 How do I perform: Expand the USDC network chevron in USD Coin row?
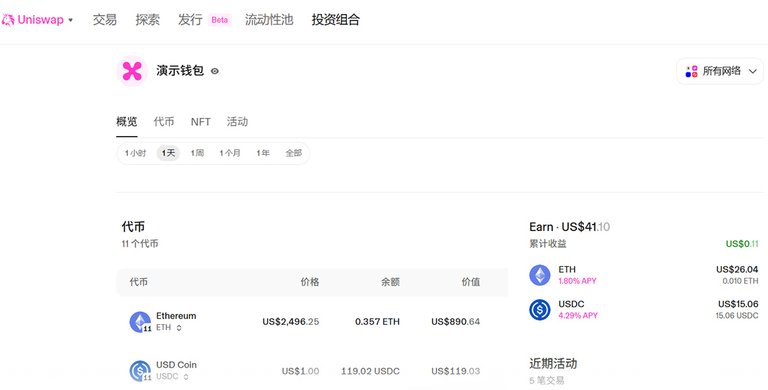[x=186, y=377]
